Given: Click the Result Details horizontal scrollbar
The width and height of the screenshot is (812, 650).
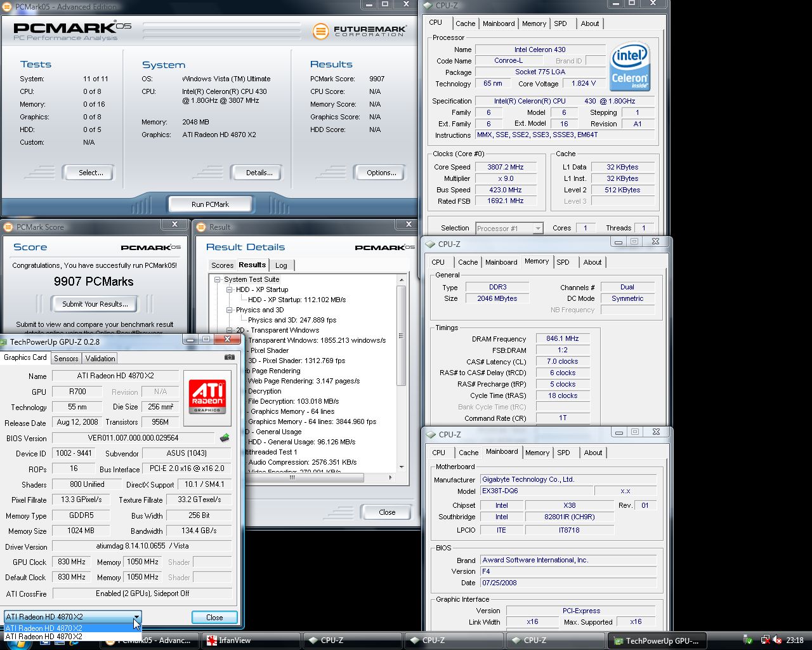Looking at the screenshot, I should [292, 477].
